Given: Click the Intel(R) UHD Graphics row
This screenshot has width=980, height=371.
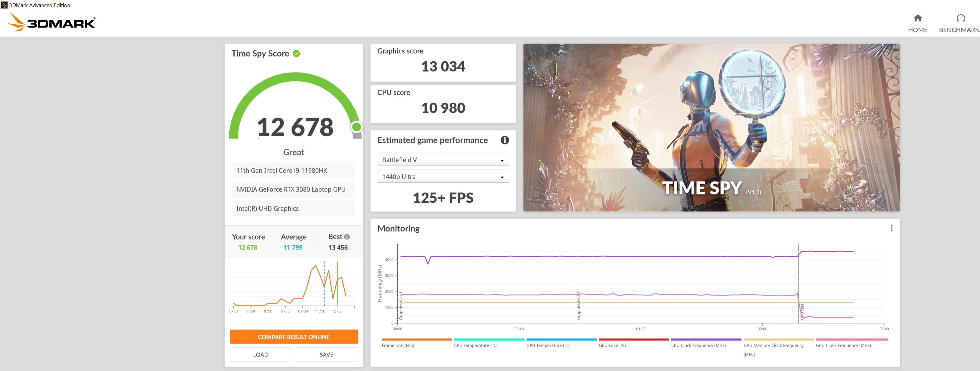Looking at the screenshot, I should point(294,209).
